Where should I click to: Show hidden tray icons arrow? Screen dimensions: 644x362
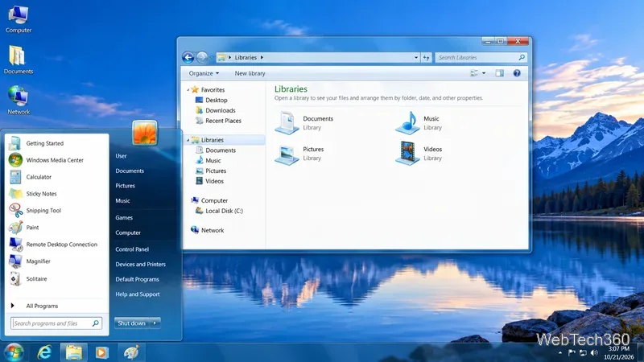560,352
